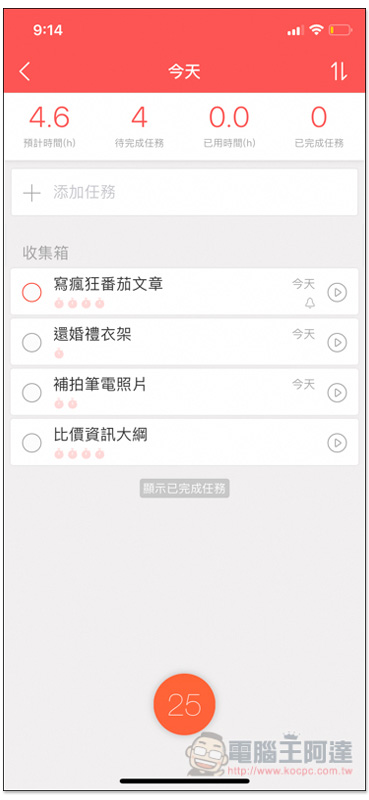Tap the back arrow in header
This screenshot has width=369, height=800.
24,71
